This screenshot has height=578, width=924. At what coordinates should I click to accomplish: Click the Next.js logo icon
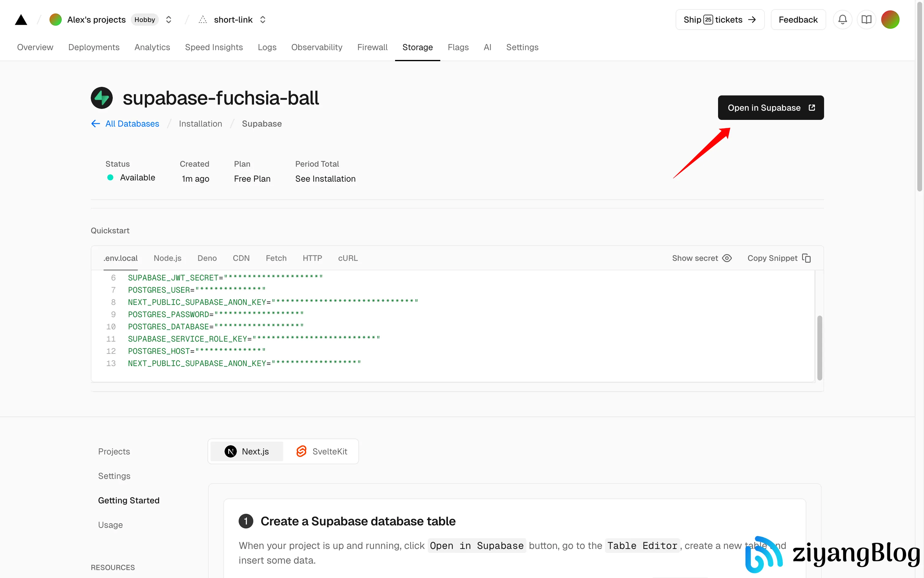point(230,451)
